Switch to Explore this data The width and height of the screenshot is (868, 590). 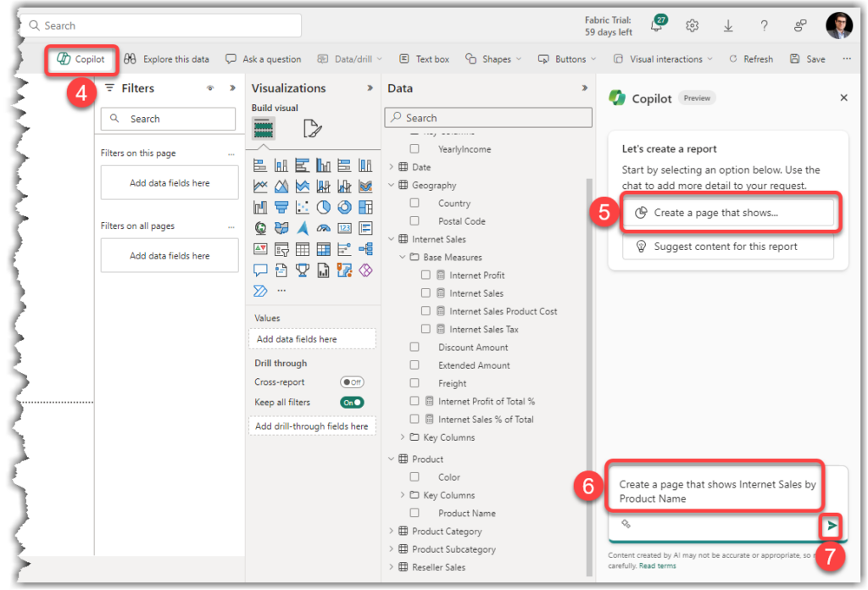[x=166, y=58]
